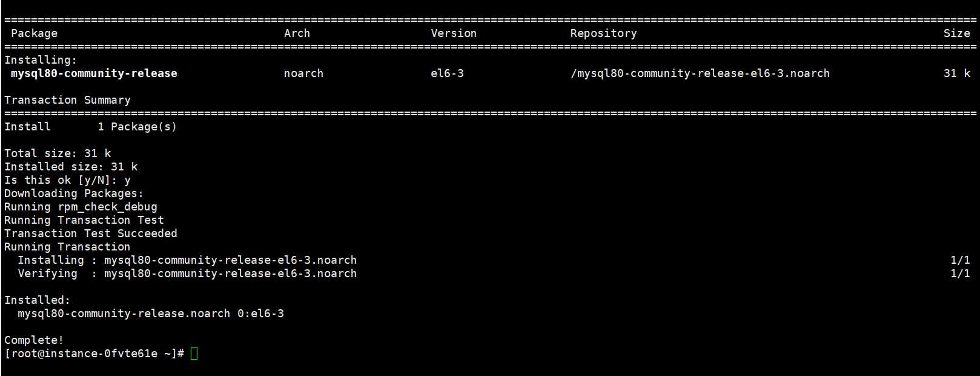The width and height of the screenshot is (980, 376).
Task: Click the "Transaction Test Succeeded" line
Action: 91,233
